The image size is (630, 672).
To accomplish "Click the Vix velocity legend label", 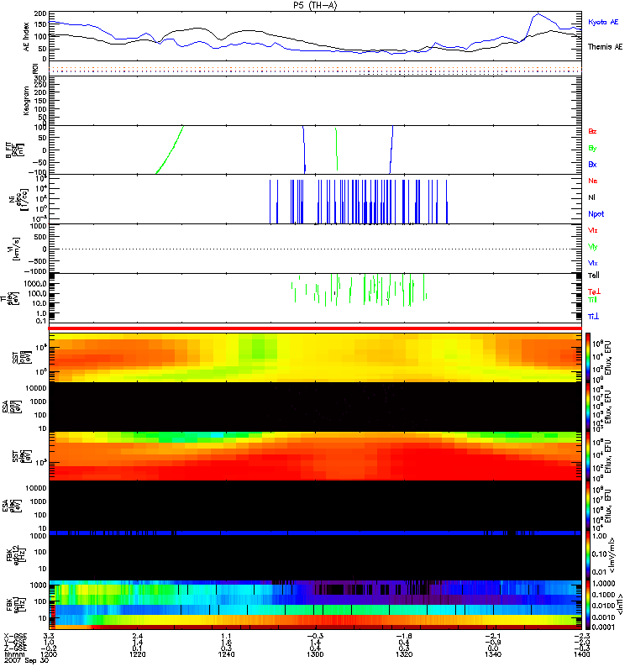I will point(593,230).
